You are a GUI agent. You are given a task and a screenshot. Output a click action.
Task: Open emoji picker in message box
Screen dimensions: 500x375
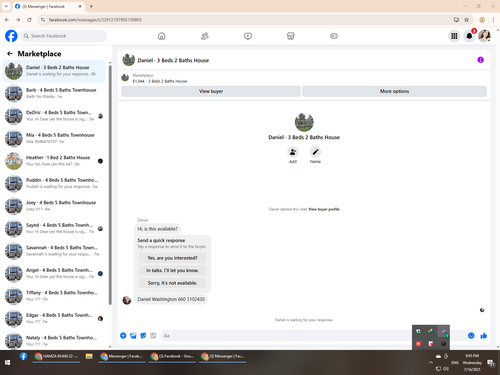(471, 336)
